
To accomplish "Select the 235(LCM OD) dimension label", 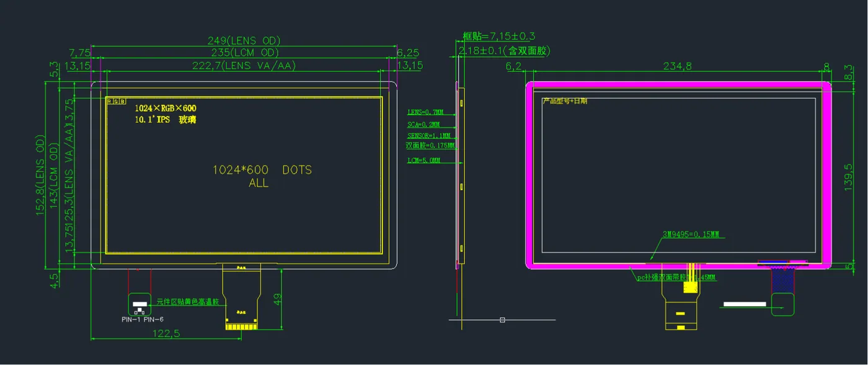I will (243, 53).
